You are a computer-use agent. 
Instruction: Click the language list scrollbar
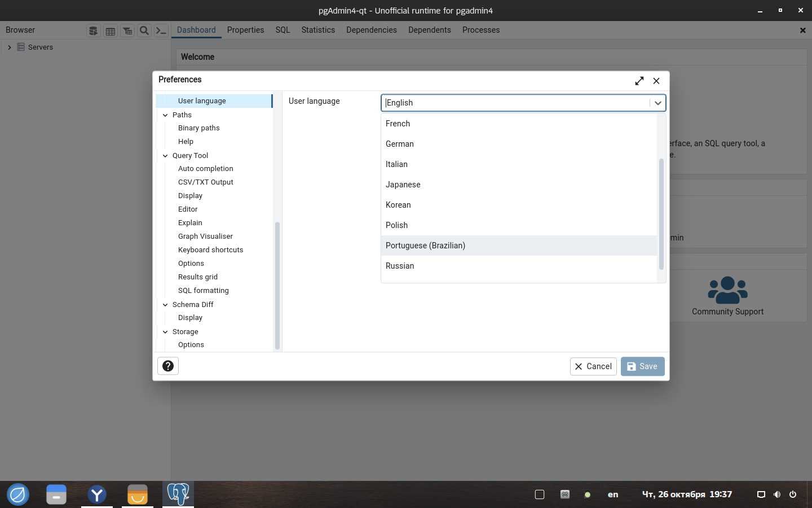coord(661,214)
